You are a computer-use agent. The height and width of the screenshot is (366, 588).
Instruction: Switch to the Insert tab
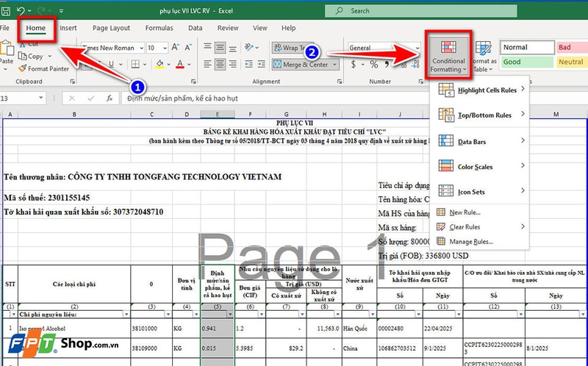[x=68, y=28]
